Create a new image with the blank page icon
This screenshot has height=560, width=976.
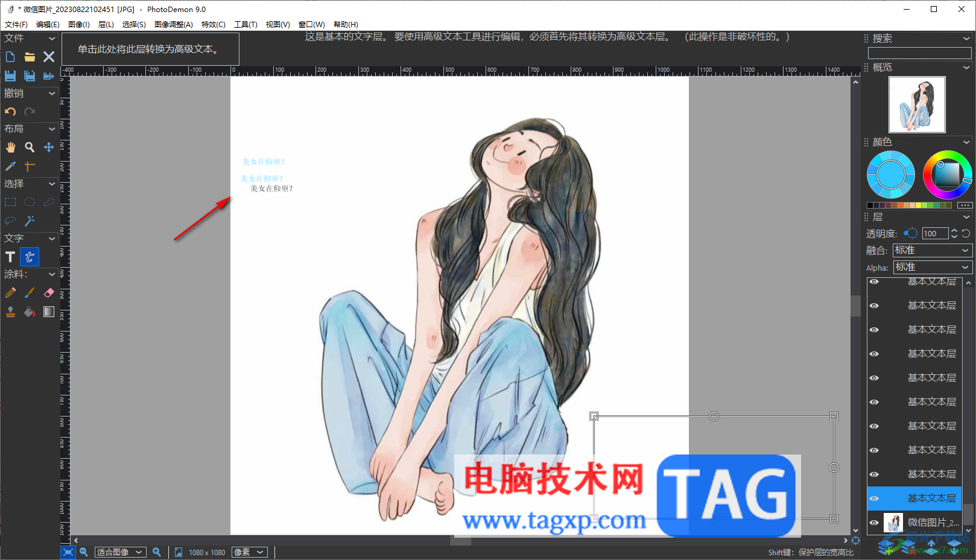10,57
